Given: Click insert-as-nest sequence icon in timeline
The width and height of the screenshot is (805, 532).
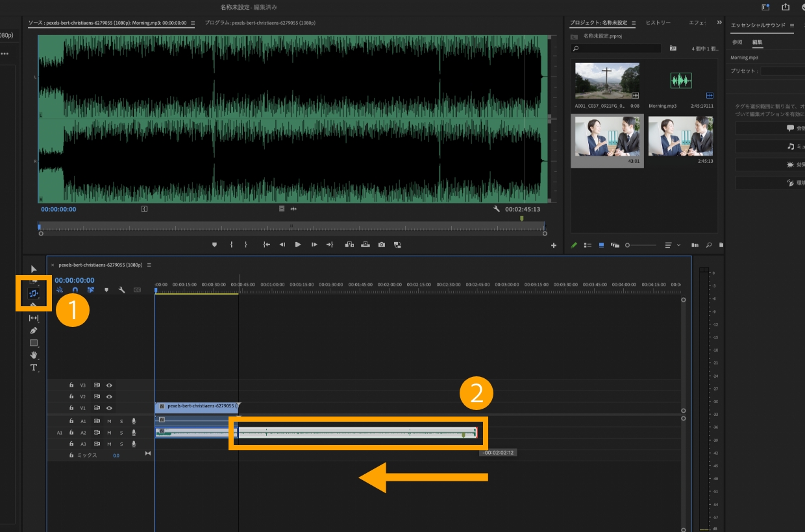Looking at the screenshot, I should 60,290.
